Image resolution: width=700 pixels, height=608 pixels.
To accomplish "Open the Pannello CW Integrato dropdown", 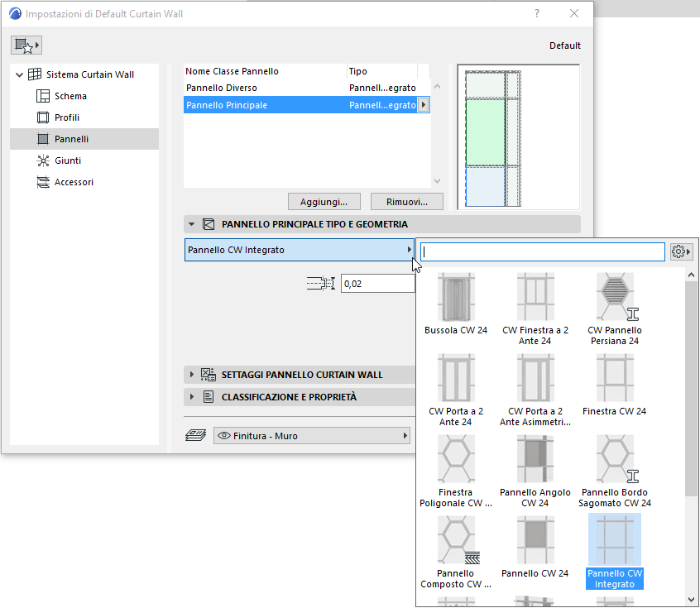I will pyautogui.click(x=299, y=250).
